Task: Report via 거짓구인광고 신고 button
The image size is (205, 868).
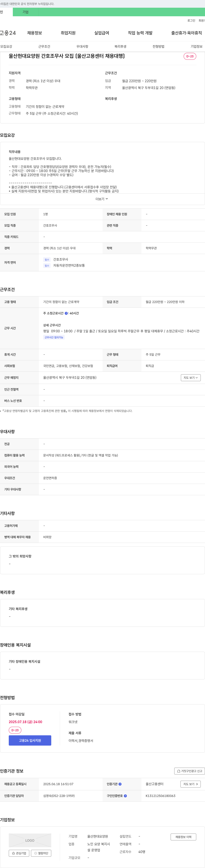Action: click(x=190, y=771)
